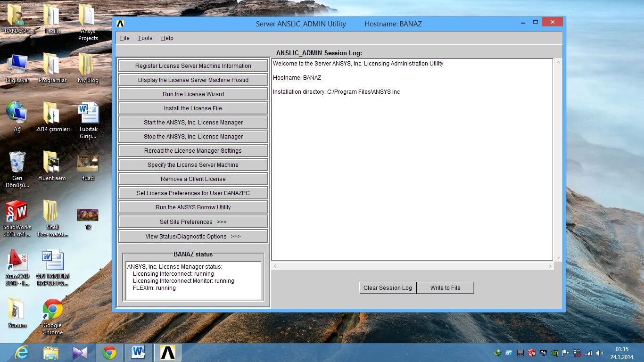Stop the ANSYS, Inc. License Manager

(x=193, y=137)
